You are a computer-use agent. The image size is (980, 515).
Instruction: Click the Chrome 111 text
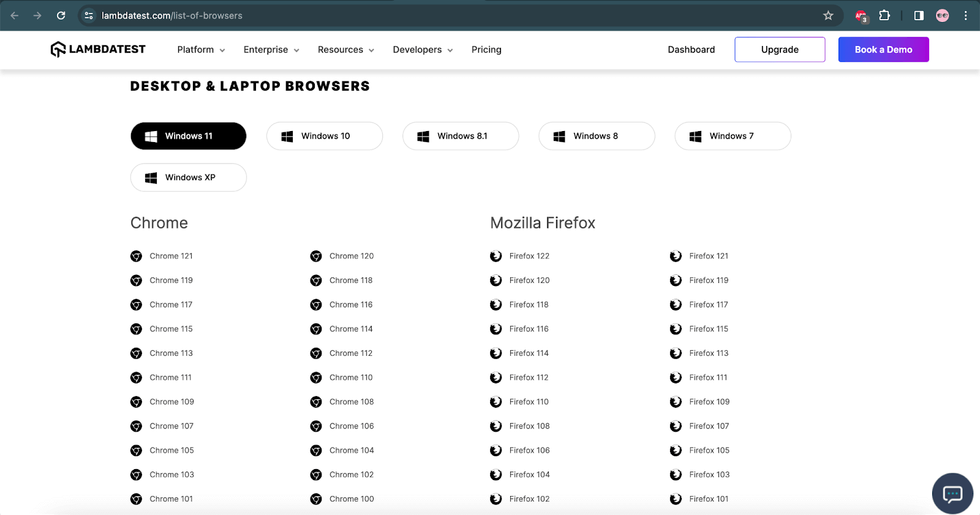[x=170, y=378]
